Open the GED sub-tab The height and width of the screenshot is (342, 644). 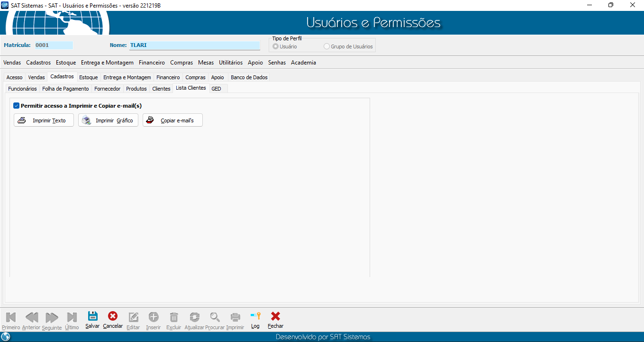[x=216, y=89]
